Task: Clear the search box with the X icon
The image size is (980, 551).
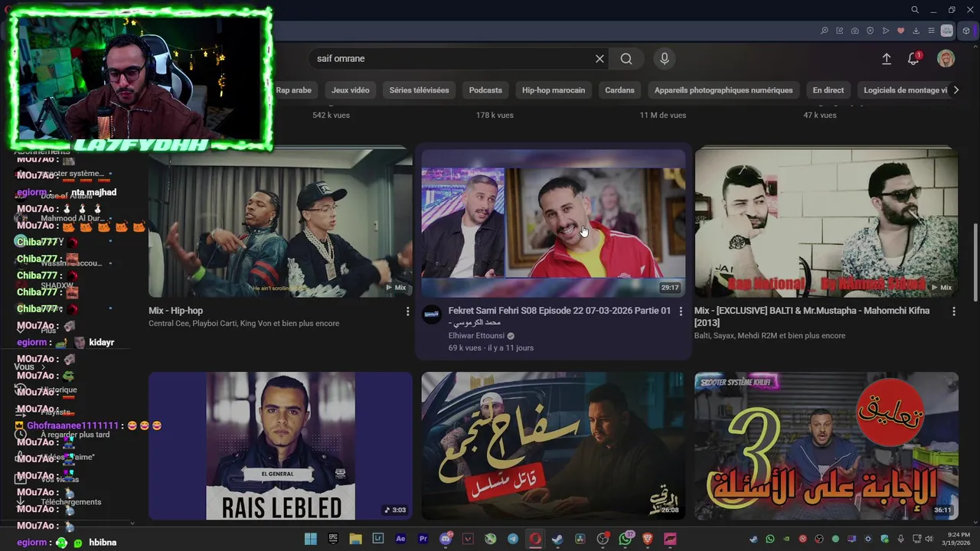Action: point(599,59)
